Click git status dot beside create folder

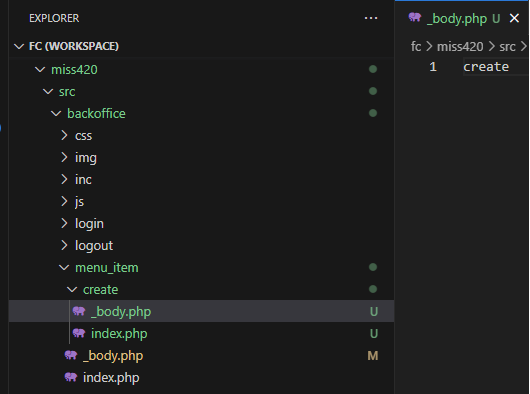[x=373, y=289]
